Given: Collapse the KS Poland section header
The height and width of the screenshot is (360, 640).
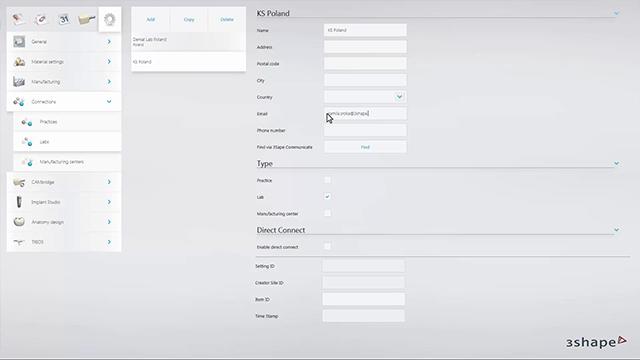Looking at the screenshot, I should point(616,13).
